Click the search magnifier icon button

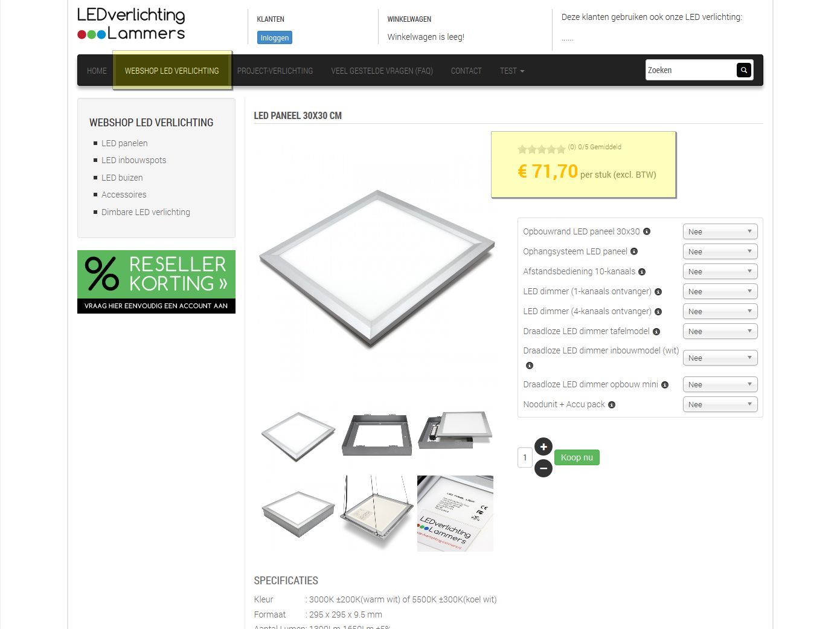(x=744, y=70)
